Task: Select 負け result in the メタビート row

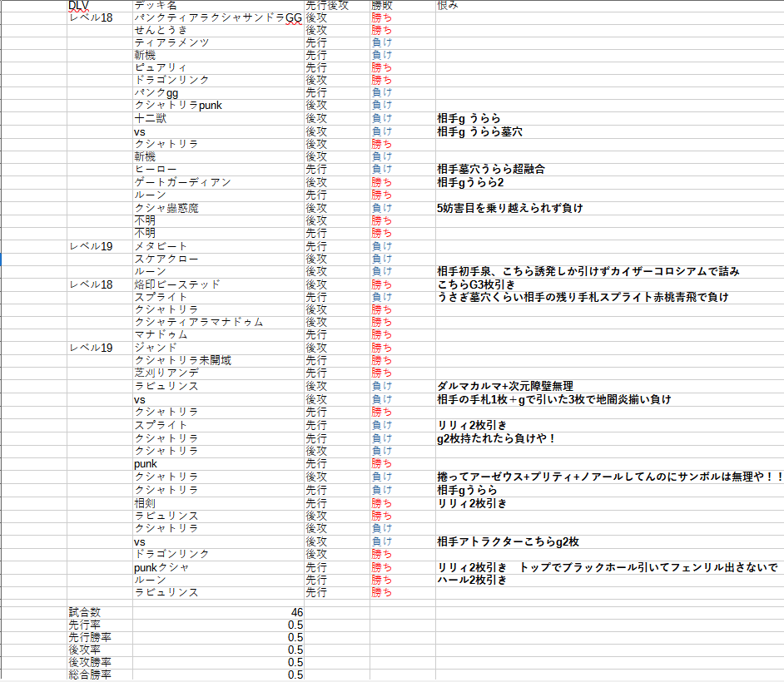Action: tap(403, 246)
